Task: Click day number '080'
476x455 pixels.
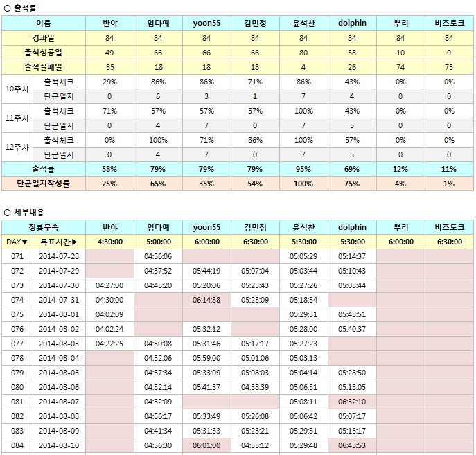Action: pos(17,387)
